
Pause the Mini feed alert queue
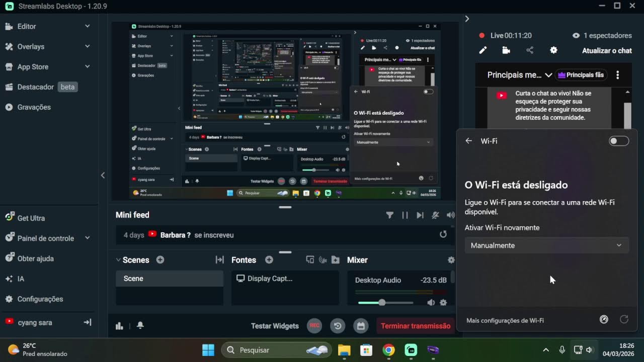(x=405, y=215)
